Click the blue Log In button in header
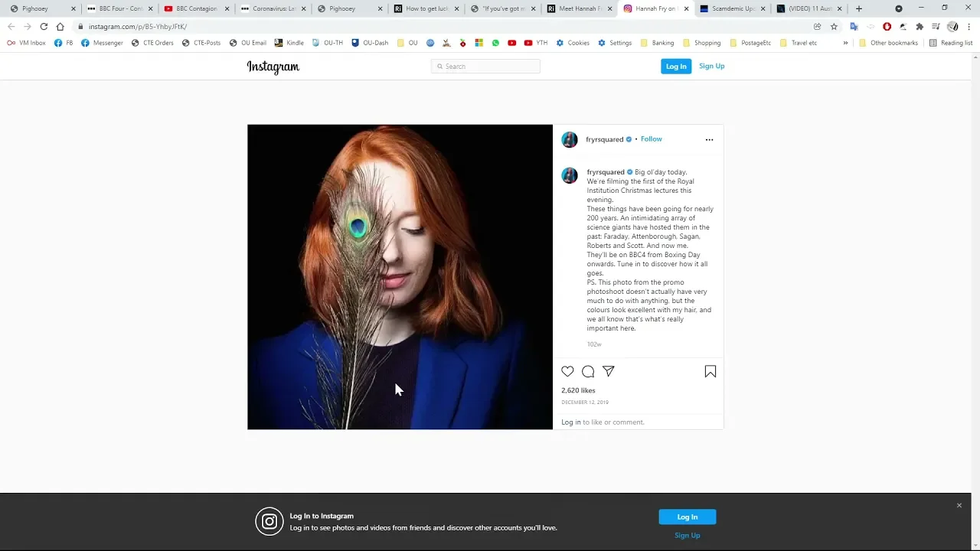Screen dimensions: 980x551 point(676,67)
